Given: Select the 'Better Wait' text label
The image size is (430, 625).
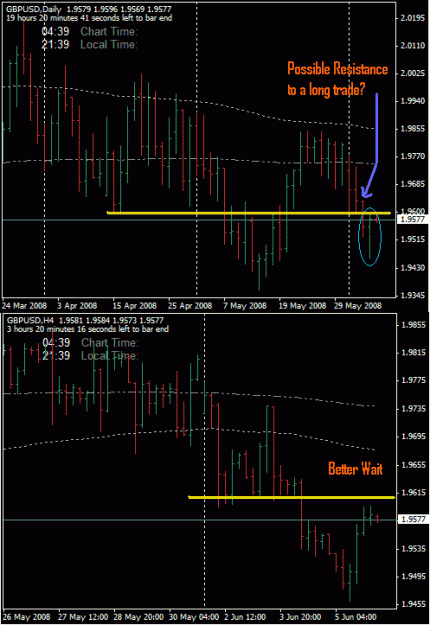Looking at the screenshot, I should 355,468.
